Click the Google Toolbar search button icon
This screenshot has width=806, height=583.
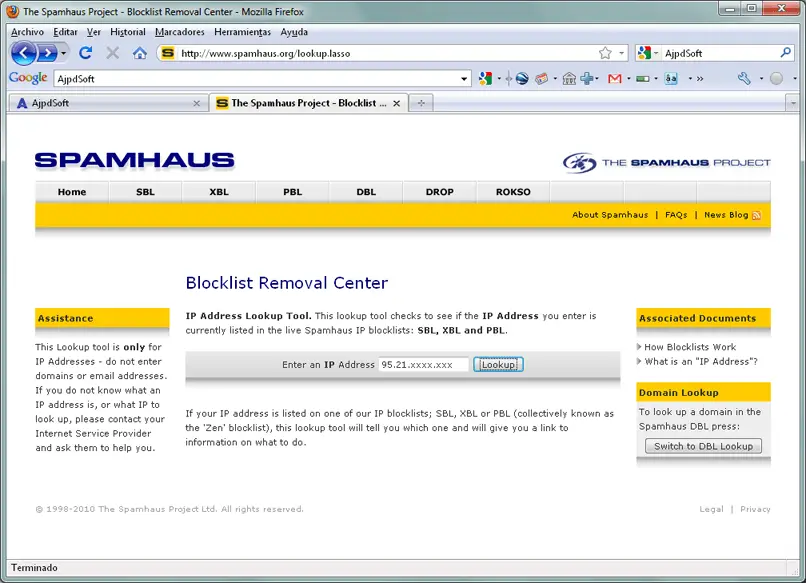coord(485,79)
